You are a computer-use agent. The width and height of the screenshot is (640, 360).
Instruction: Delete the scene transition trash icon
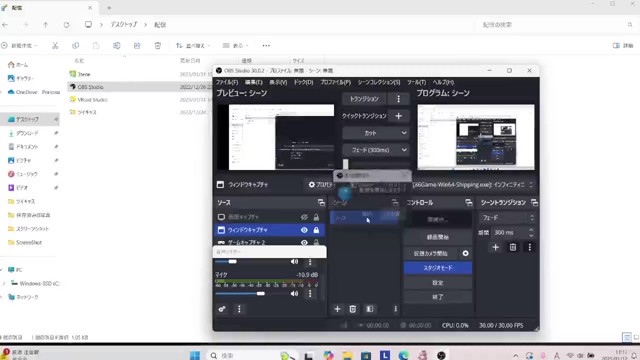point(513,247)
